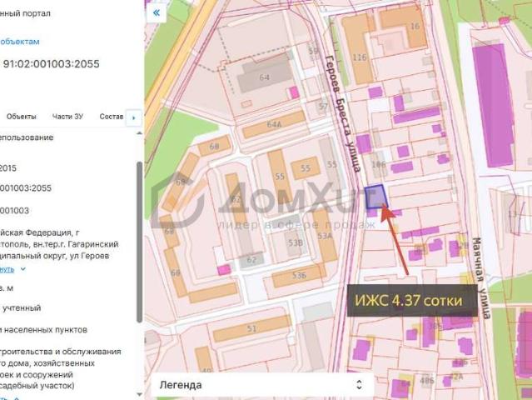Select cadastral number 91:02:001003:2055 heading
Image resolution: width=532 pixels, height=400 pixels.
pos(52,64)
